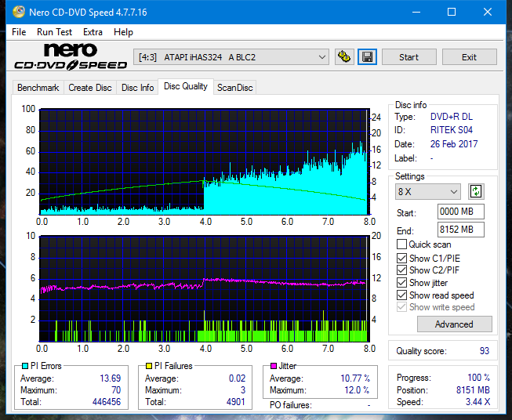
Task: Open the Run Test menu
Action: [x=54, y=32]
